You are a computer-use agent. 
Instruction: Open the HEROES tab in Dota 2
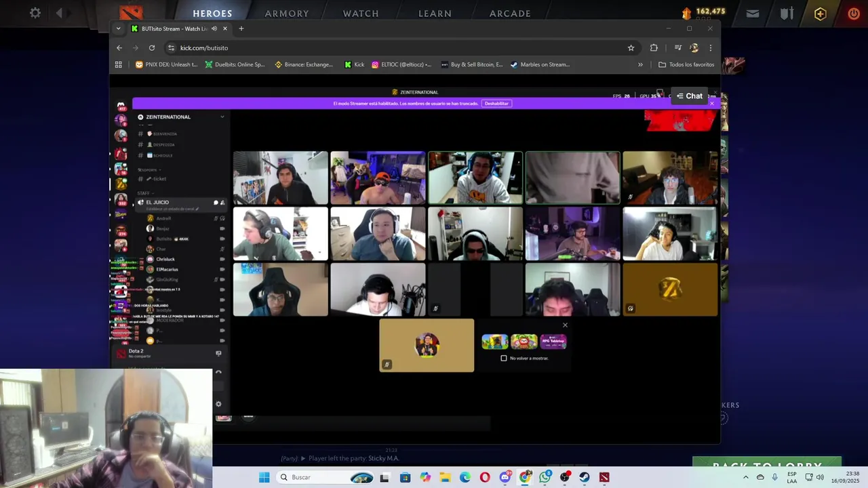[x=212, y=14]
